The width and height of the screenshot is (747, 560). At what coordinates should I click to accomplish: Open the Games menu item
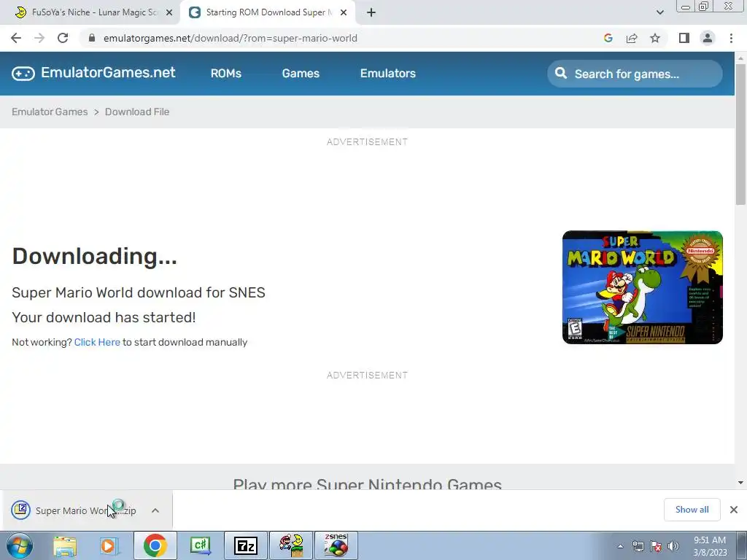pyautogui.click(x=301, y=74)
